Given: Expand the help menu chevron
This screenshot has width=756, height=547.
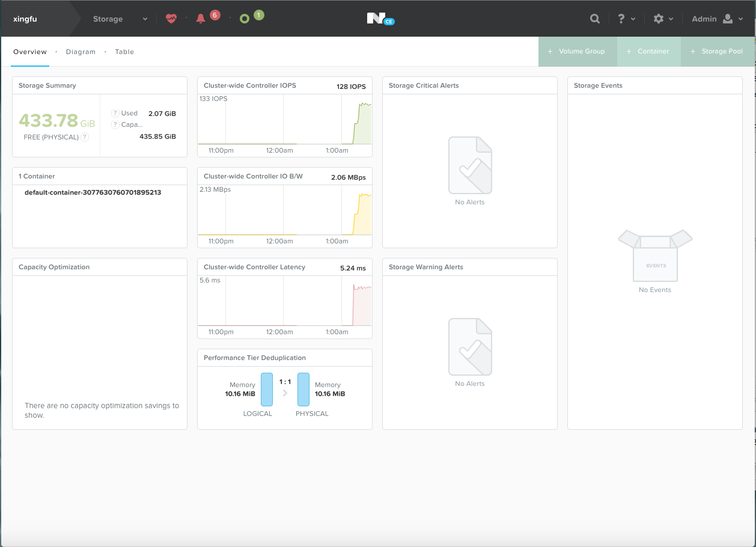Looking at the screenshot, I should pyautogui.click(x=633, y=19).
